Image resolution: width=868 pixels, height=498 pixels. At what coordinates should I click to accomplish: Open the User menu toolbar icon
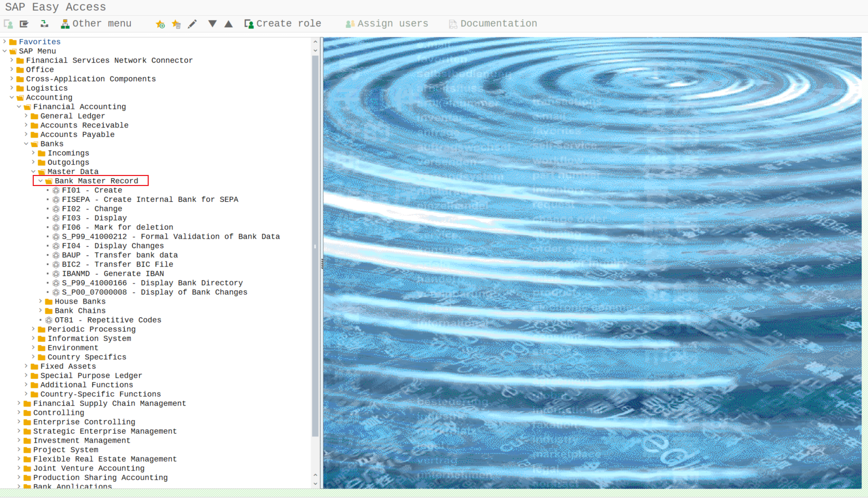click(x=8, y=24)
